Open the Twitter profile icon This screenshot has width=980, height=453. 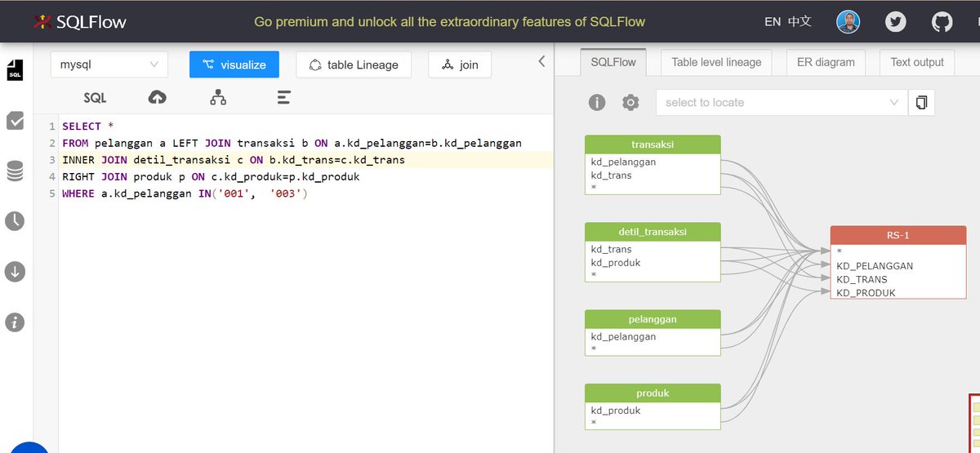896,22
